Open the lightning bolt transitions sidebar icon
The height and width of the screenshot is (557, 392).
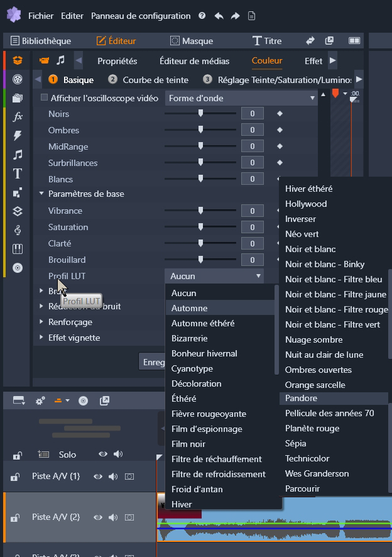[x=18, y=135]
